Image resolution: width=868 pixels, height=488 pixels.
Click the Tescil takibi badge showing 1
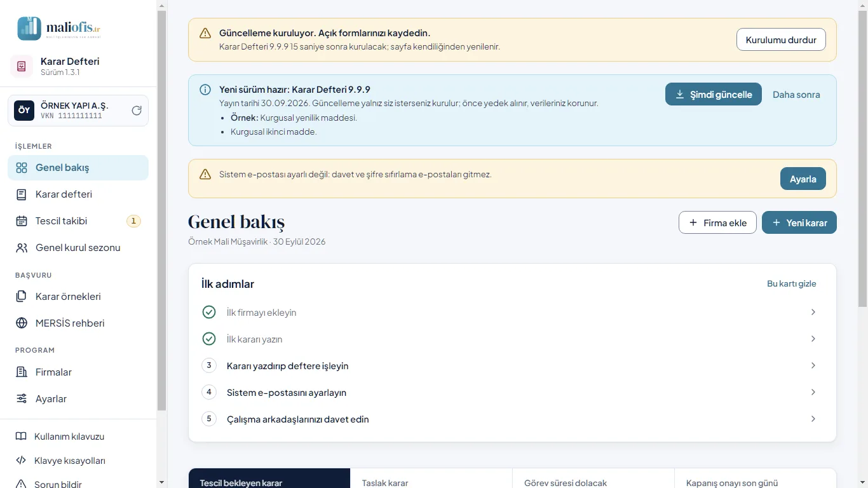[x=133, y=221]
